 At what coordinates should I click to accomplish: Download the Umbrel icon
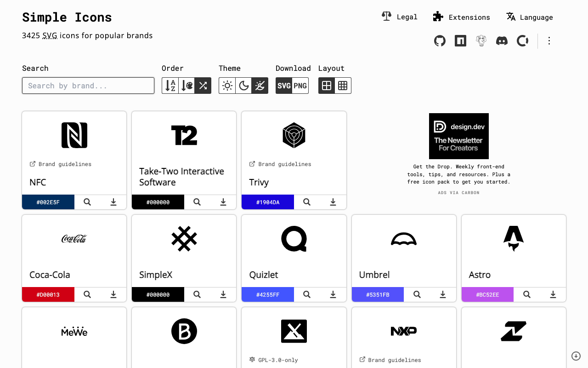443,294
